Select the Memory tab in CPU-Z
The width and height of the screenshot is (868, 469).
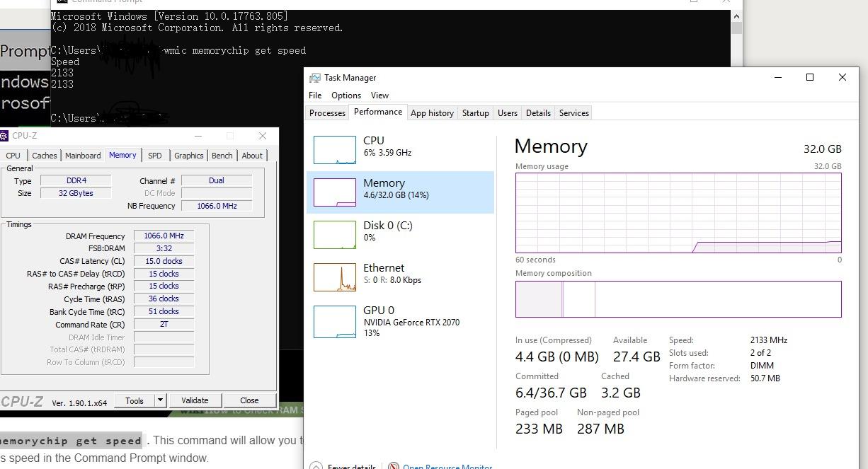point(122,155)
